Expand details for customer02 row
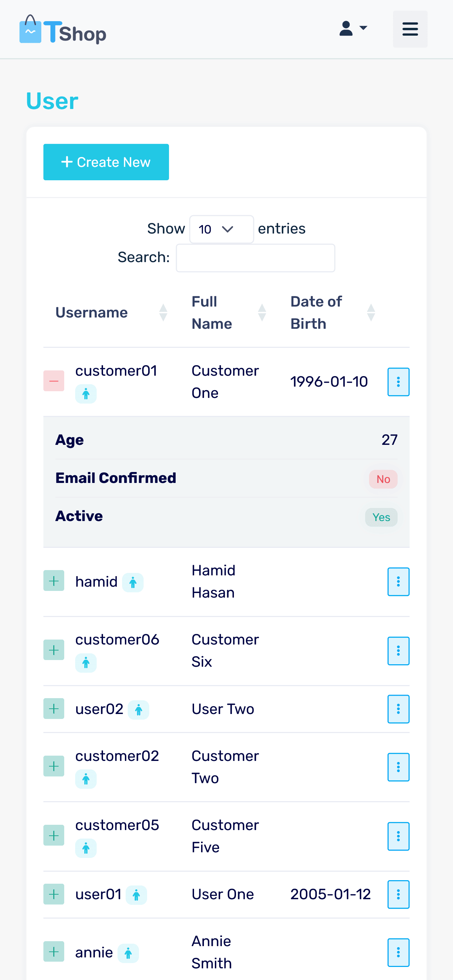 (x=54, y=766)
